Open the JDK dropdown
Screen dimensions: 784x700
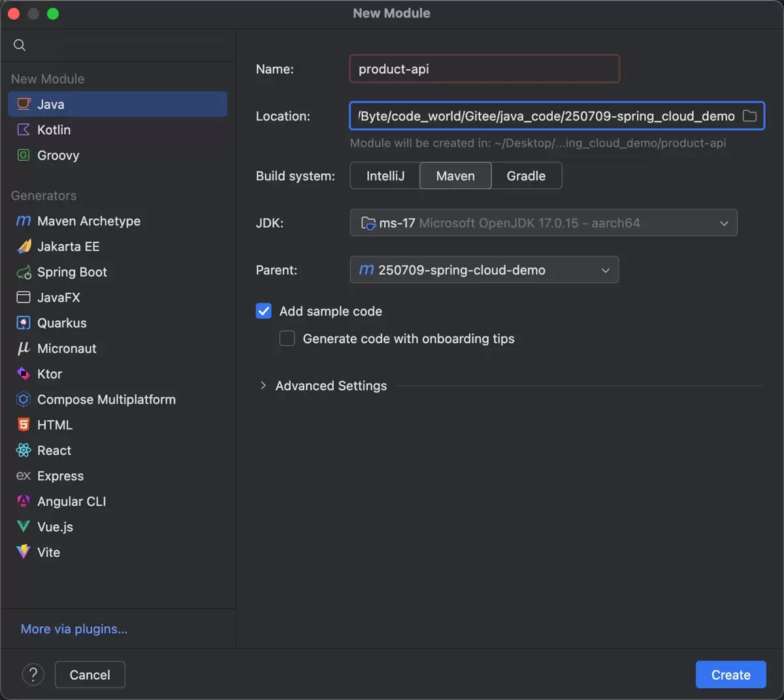coord(544,223)
